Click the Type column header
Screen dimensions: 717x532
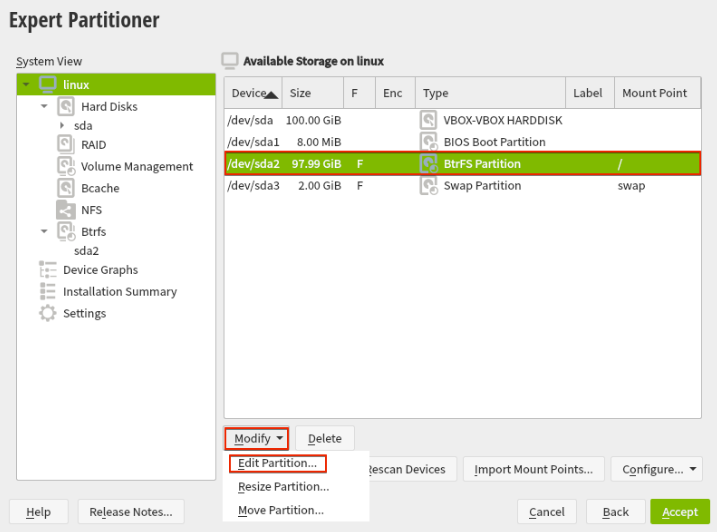[491, 93]
